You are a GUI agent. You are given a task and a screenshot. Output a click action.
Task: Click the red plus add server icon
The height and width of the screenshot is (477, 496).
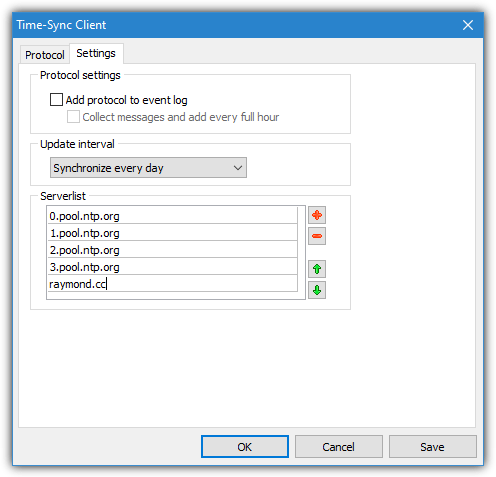click(316, 215)
